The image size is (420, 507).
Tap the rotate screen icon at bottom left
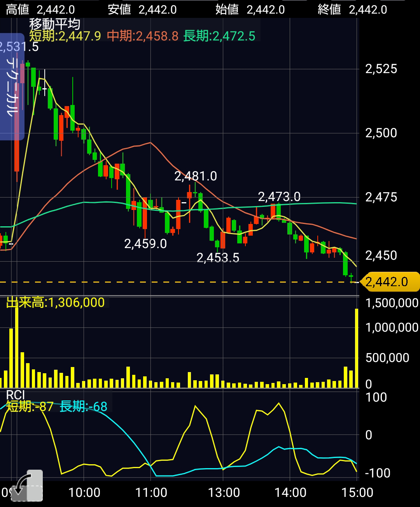pyautogui.click(x=26, y=486)
